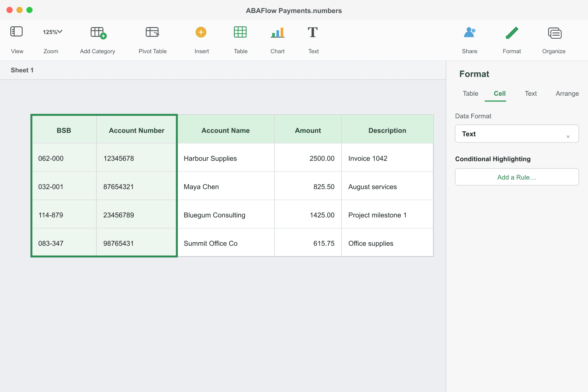Switch to the Text format tab

531,93
